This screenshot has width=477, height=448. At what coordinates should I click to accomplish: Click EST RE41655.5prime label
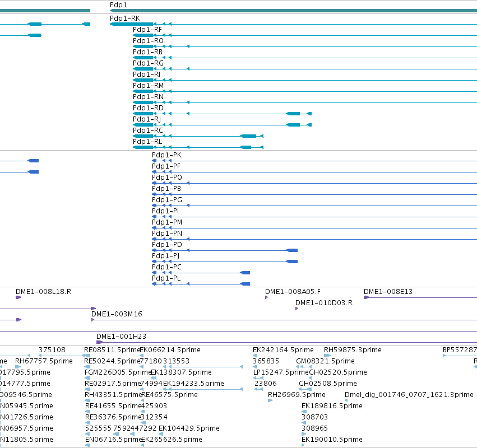click(113, 406)
